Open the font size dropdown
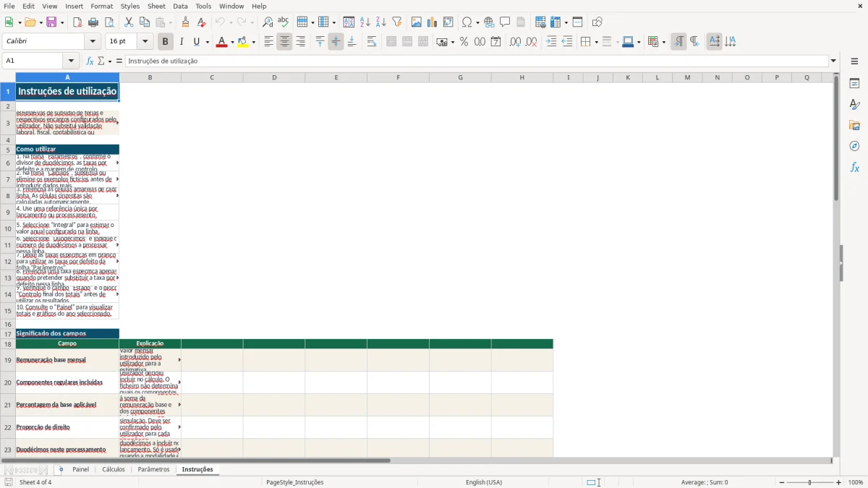 pyautogui.click(x=145, y=42)
